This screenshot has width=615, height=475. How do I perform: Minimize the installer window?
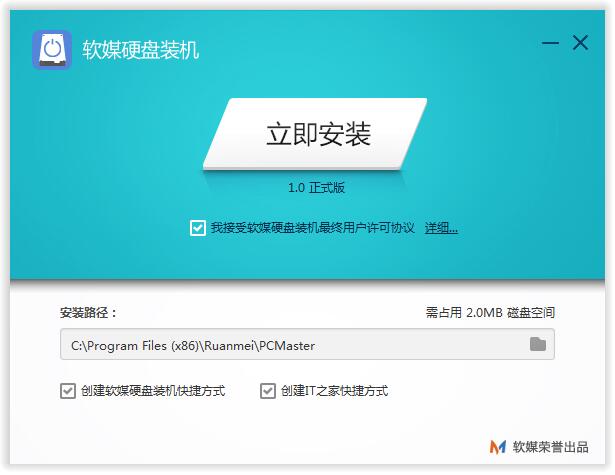click(x=550, y=43)
